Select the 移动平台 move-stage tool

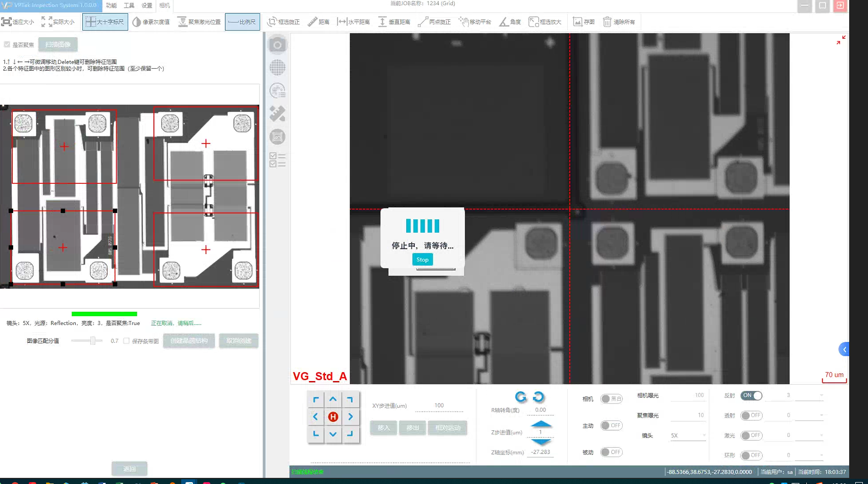tap(475, 22)
